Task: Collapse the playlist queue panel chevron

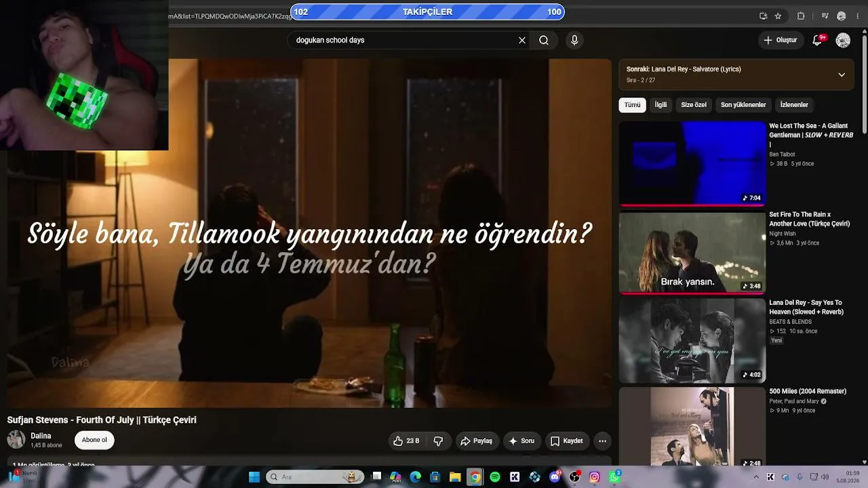Action: (x=842, y=75)
